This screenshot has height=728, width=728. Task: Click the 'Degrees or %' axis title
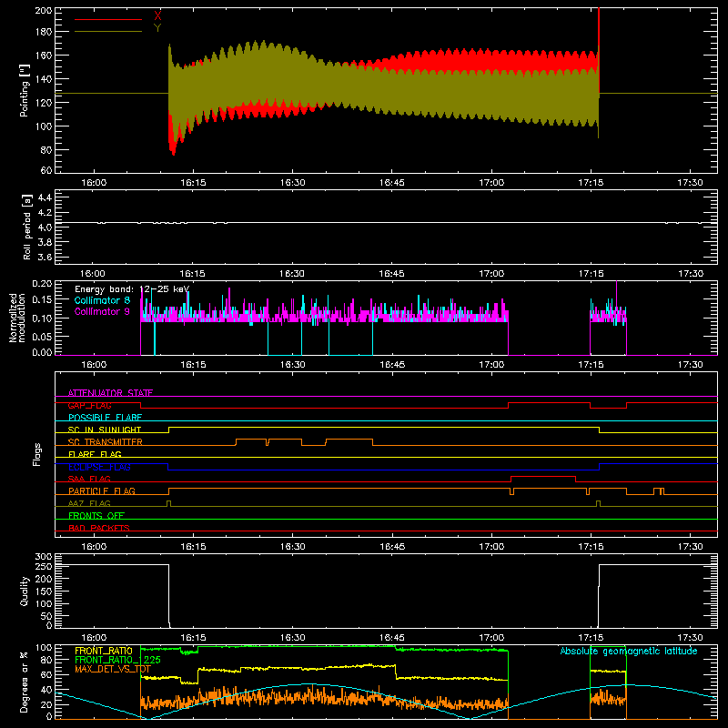[x=25, y=682]
